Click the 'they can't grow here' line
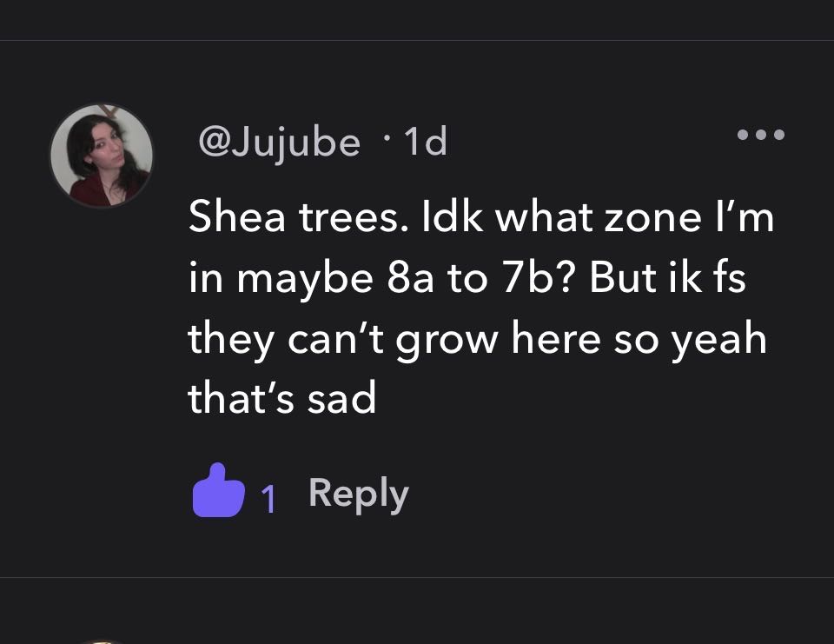The height and width of the screenshot is (644, 834). pyautogui.click(x=394, y=339)
